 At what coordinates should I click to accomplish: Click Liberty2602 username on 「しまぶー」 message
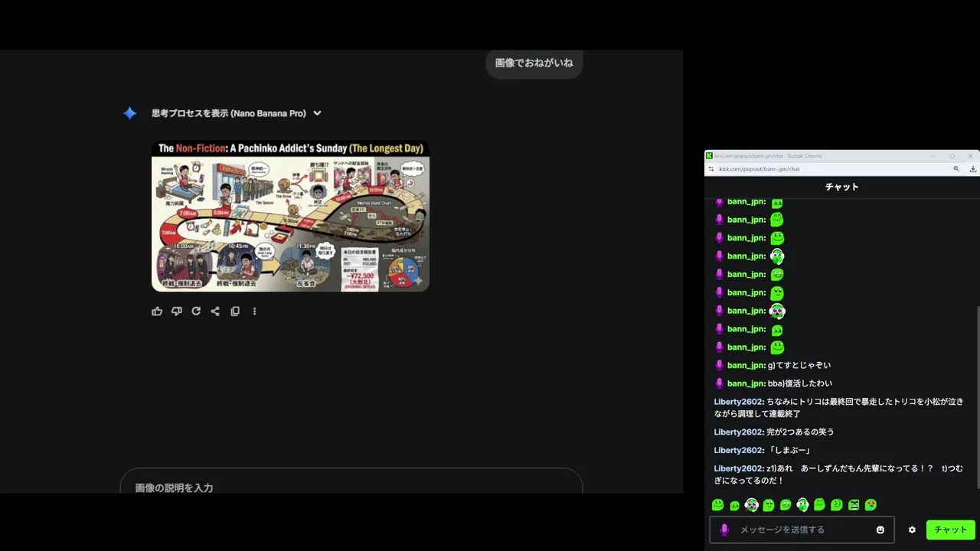tap(739, 451)
